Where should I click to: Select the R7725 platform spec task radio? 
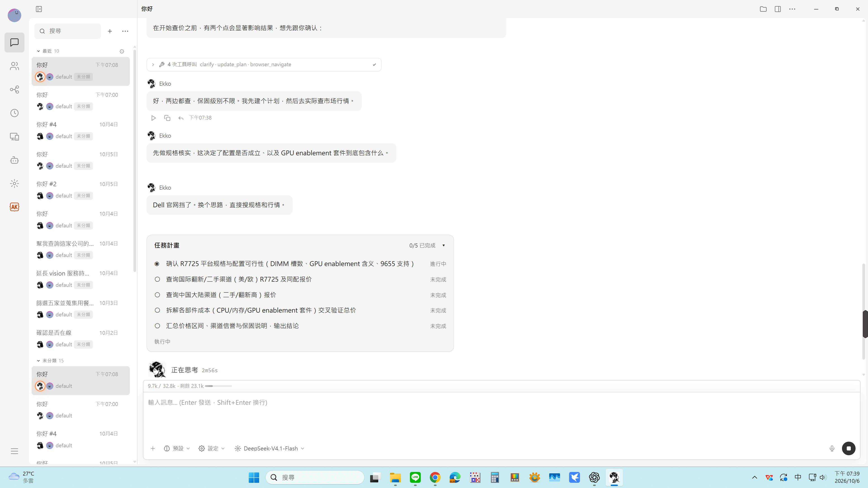pyautogui.click(x=157, y=264)
